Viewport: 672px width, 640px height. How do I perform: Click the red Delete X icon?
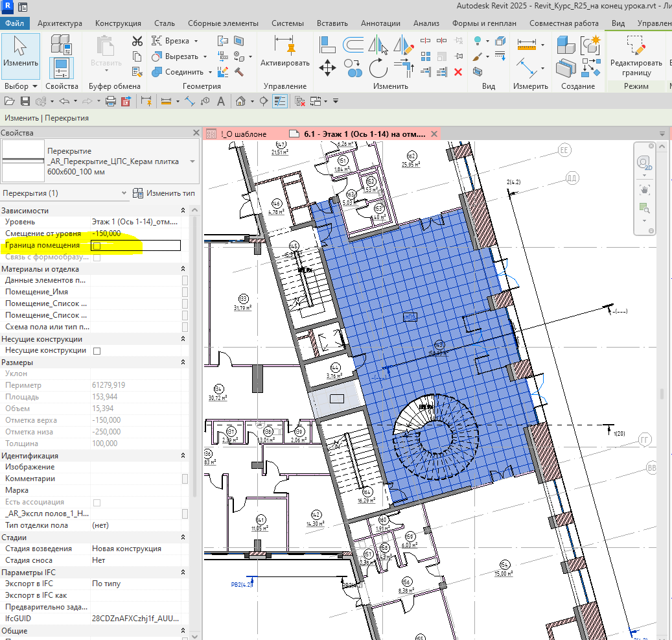click(458, 72)
